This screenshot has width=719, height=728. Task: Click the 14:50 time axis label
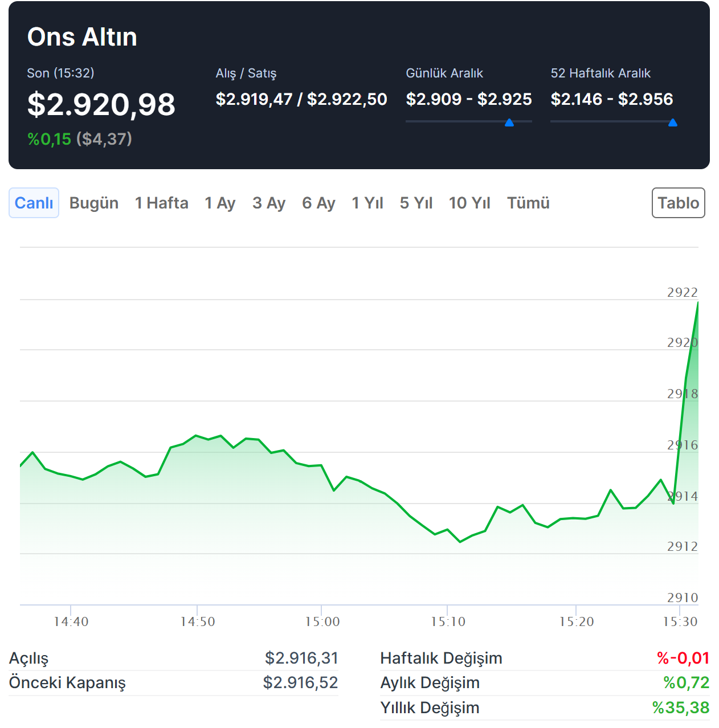(198, 621)
